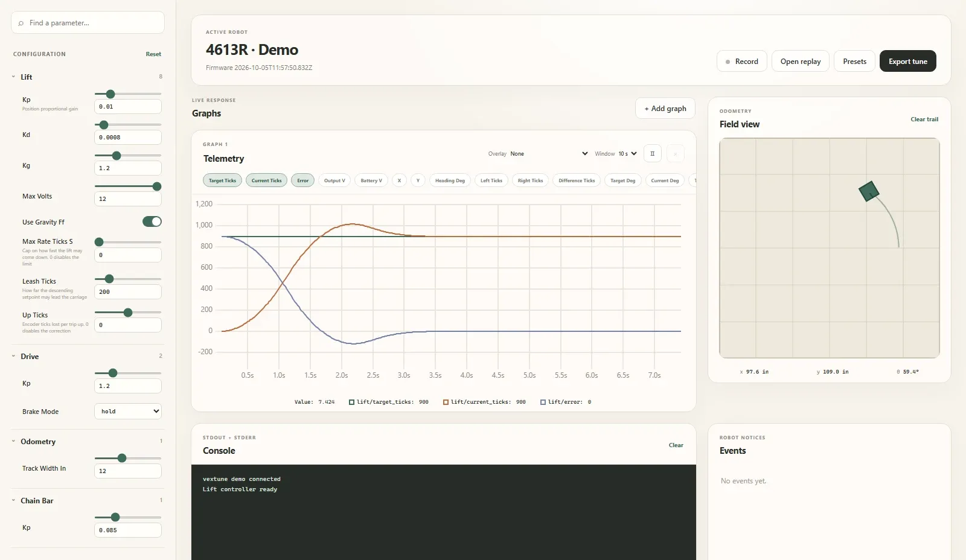966x560 pixels.
Task: Click Export tune button
Action: pos(908,61)
